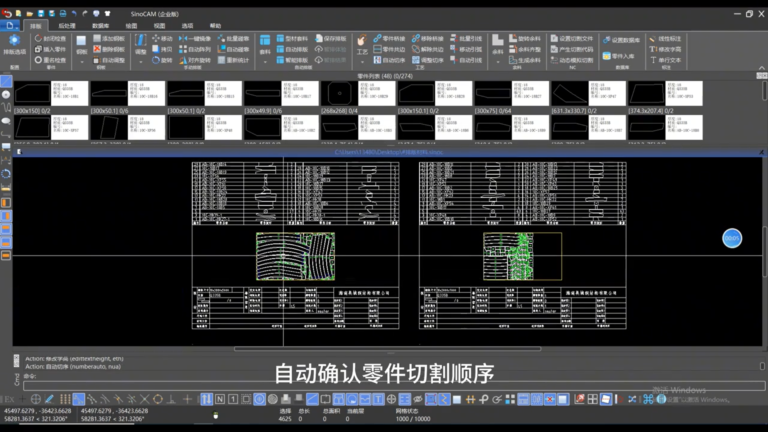Click 自动排版 auto nesting

pyautogui.click(x=292, y=49)
